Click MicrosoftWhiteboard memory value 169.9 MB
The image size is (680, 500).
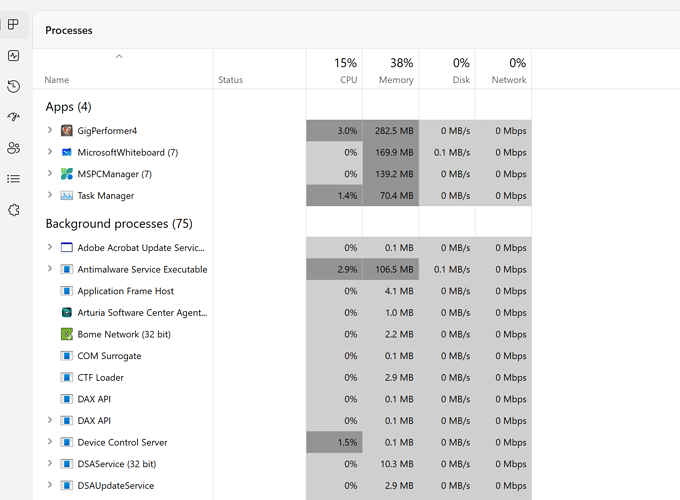(x=394, y=152)
